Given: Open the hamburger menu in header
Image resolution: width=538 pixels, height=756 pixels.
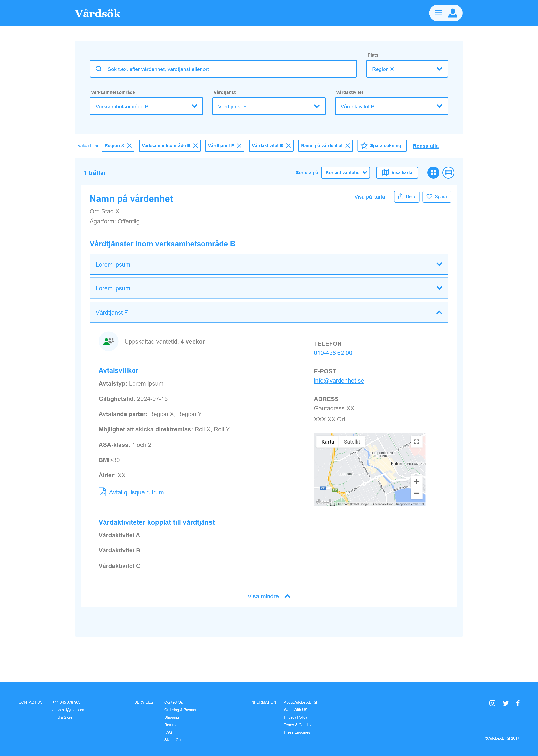Looking at the screenshot, I should pos(438,13).
